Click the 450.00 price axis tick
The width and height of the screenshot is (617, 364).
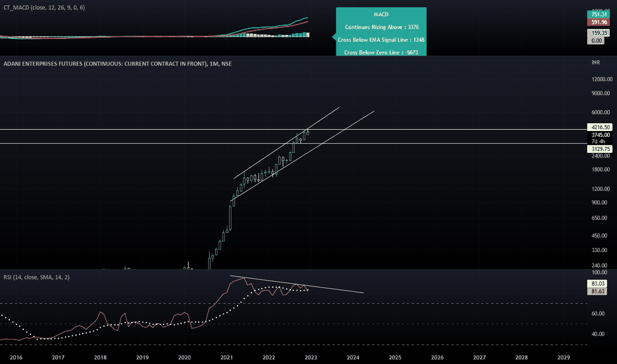599,236
